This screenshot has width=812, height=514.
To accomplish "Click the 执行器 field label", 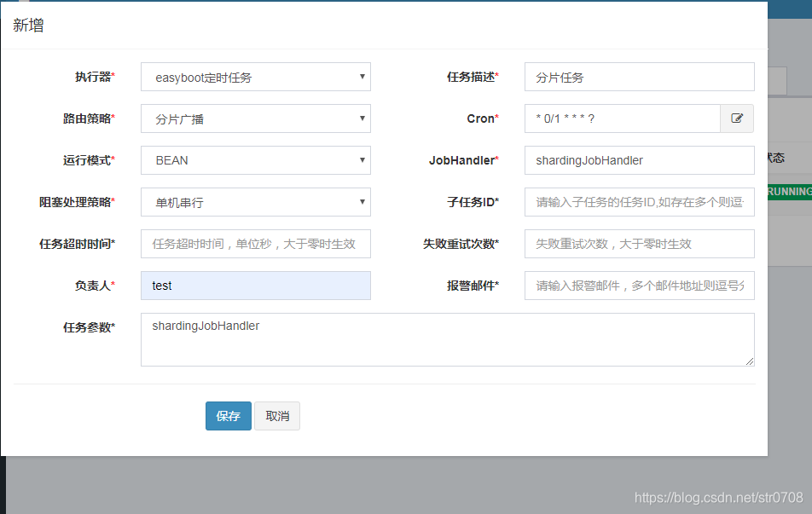I will [95, 77].
